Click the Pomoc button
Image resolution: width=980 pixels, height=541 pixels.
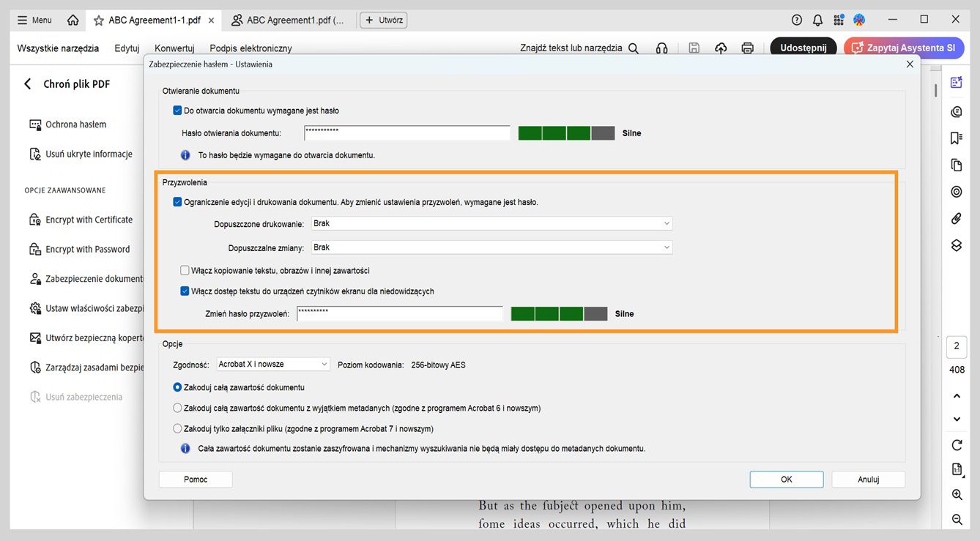[196, 480]
